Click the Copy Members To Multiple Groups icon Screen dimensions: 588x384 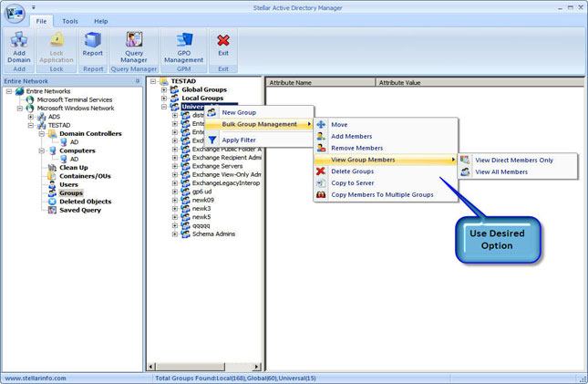tap(321, 194)
